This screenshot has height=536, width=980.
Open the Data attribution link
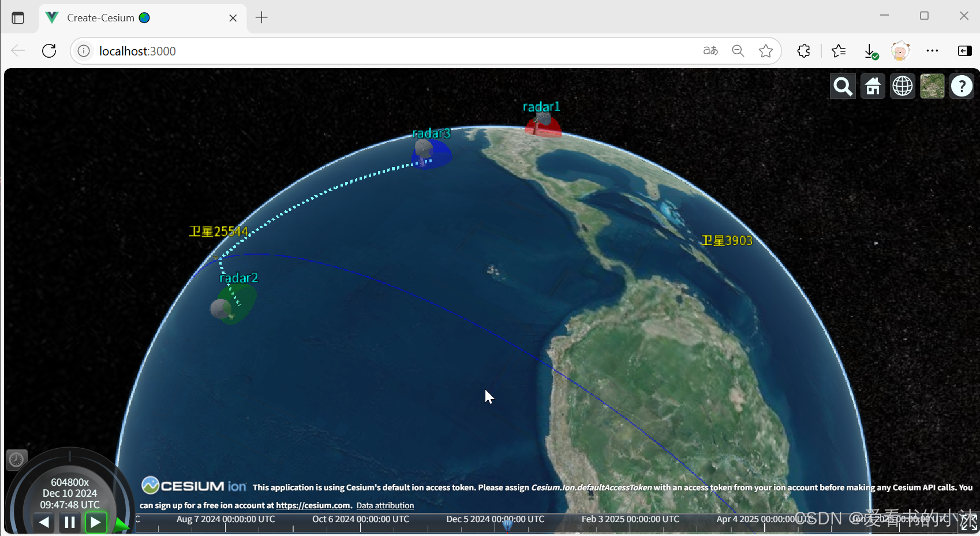(385, 505)
